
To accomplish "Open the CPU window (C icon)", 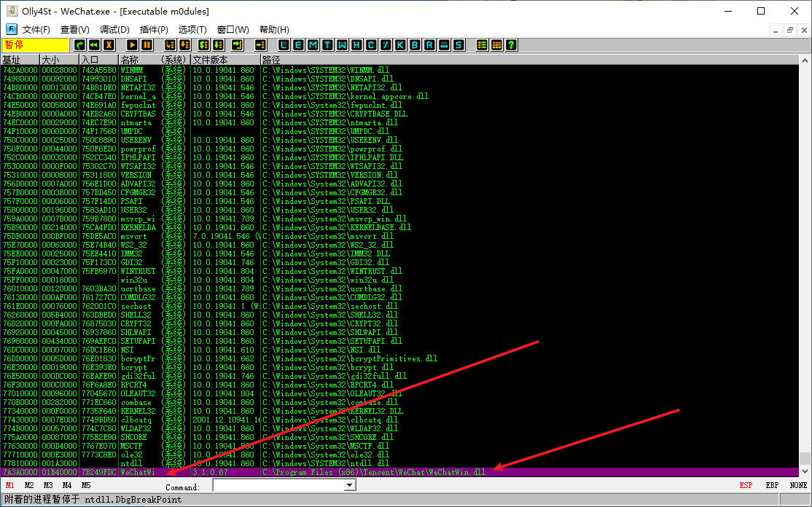I will click(371, 45).
